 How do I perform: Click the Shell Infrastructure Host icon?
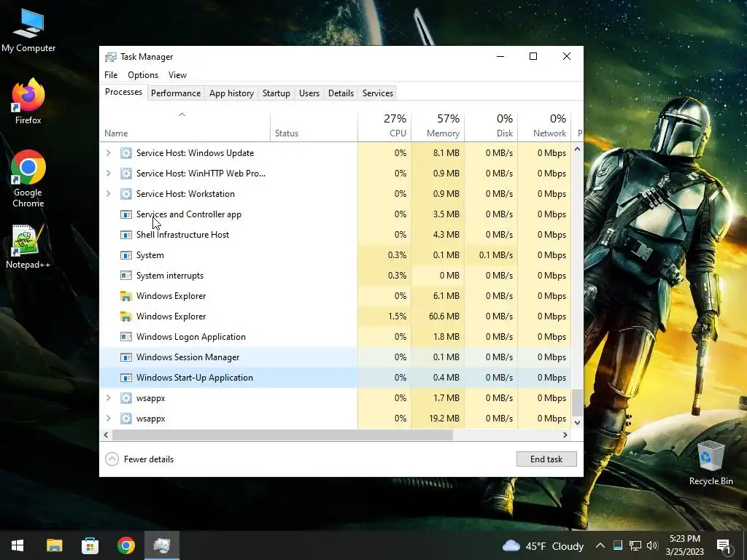point(125,235)
